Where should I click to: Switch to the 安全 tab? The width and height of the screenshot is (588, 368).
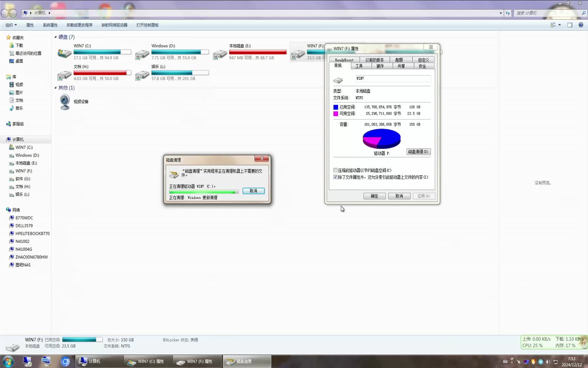coord(422,66)
